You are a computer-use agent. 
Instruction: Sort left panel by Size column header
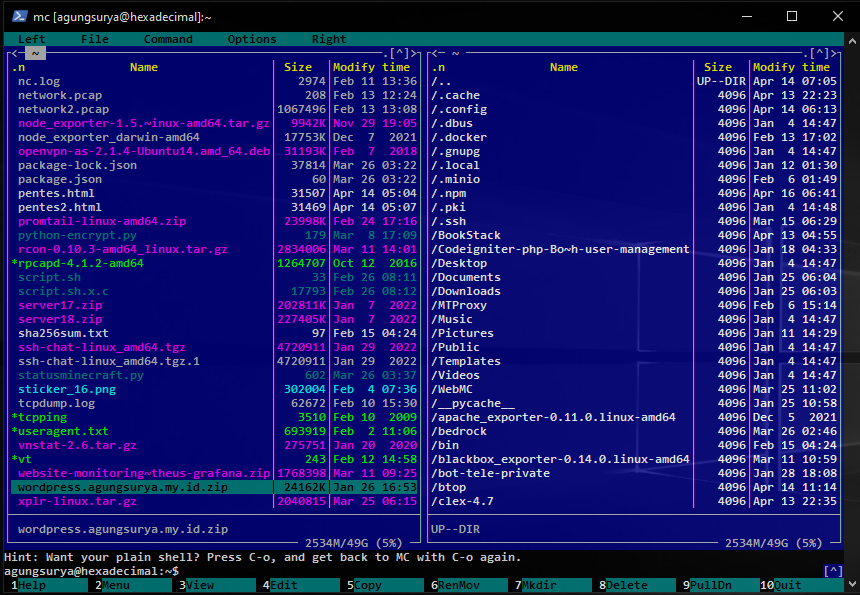(298, 67)
